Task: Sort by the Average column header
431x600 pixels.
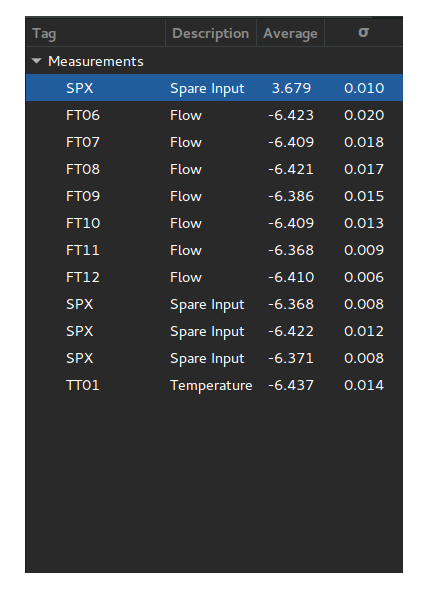Action: (x=291, y=33)
